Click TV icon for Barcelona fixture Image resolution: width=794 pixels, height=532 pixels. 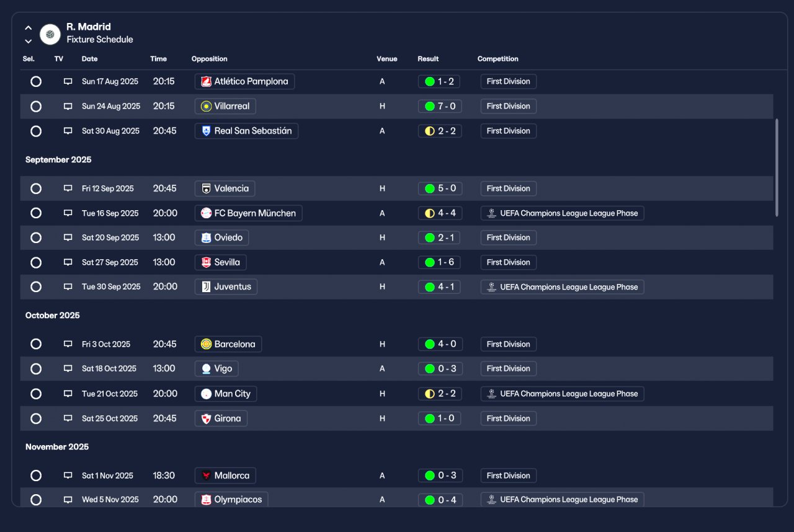coord(68,344)
